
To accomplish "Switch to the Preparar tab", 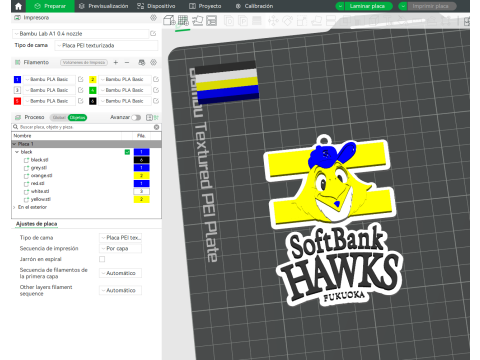I will pyautogui.click(x=50, y=6).
